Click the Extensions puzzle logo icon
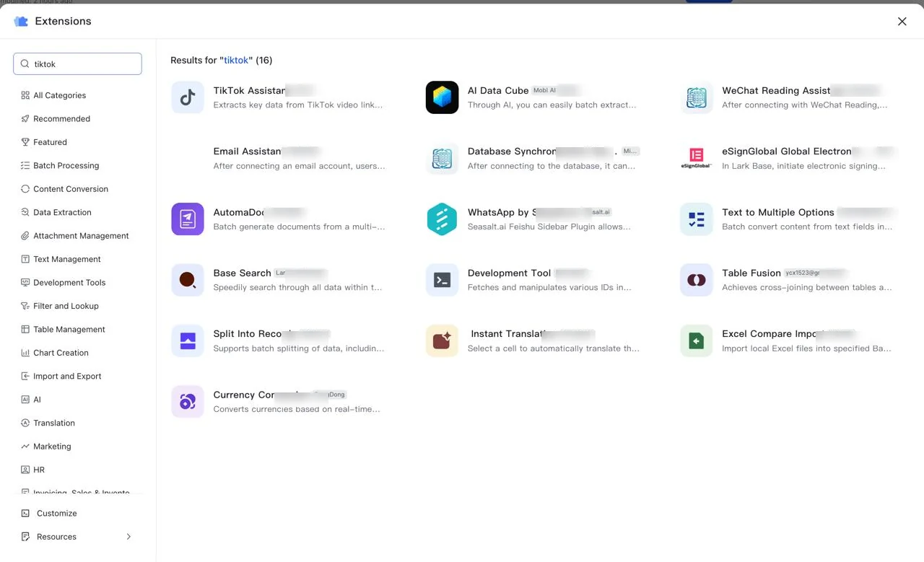 tap(21, 22)
